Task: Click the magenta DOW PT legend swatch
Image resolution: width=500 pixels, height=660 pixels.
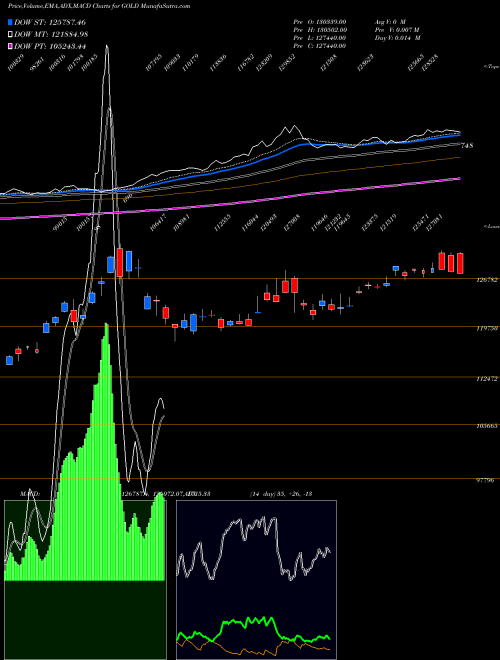Action: click(x=10, y=46)
